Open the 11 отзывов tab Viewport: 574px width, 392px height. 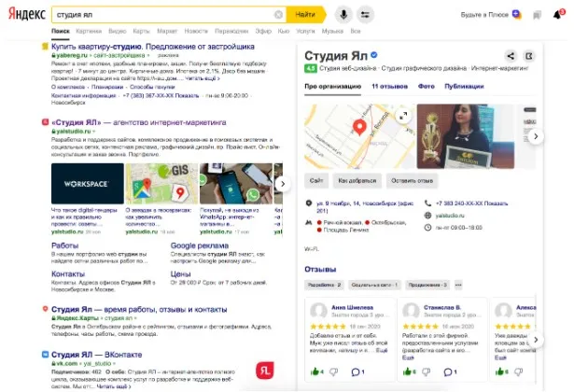[x=389, y=87]
